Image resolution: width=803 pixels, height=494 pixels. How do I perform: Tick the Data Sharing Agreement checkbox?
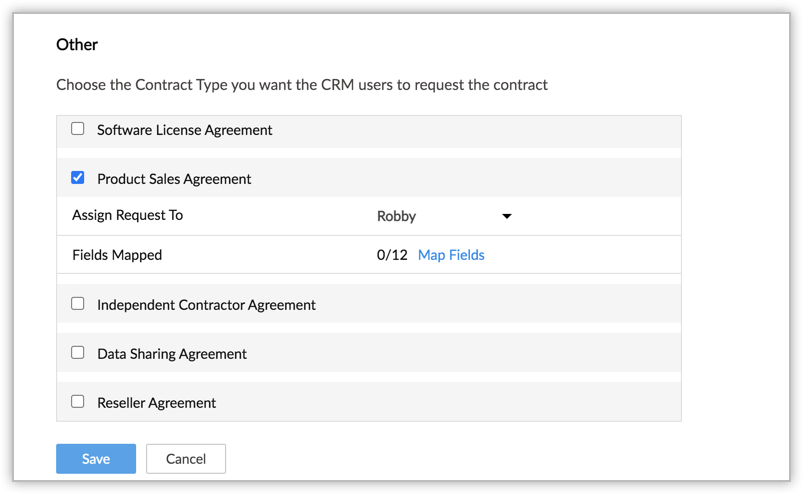point(78,353)
